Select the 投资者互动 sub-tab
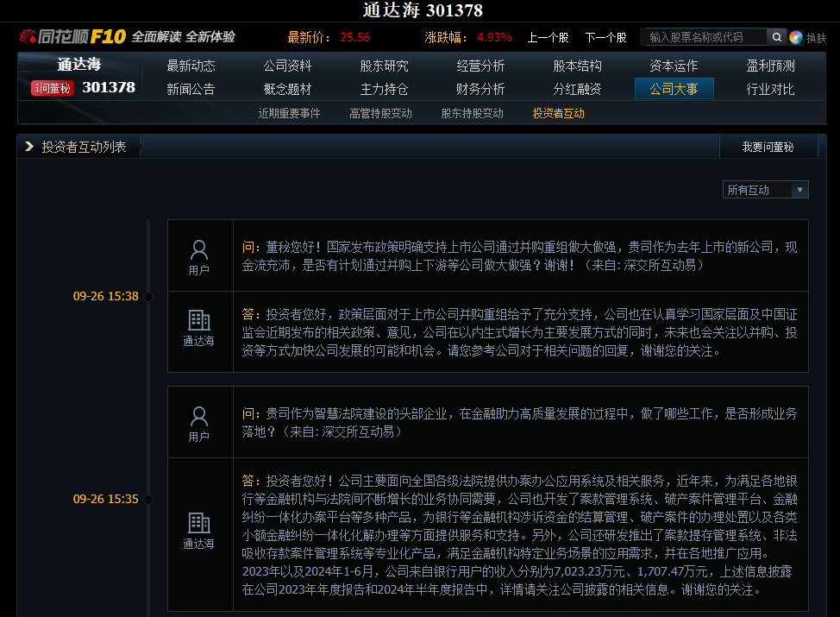This screenshot has width=840, height=617. 559,113
